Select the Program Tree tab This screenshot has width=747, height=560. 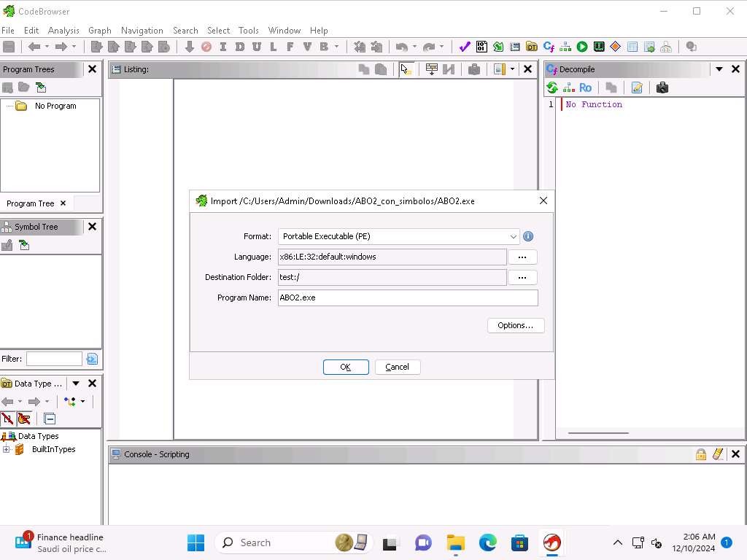31,203
